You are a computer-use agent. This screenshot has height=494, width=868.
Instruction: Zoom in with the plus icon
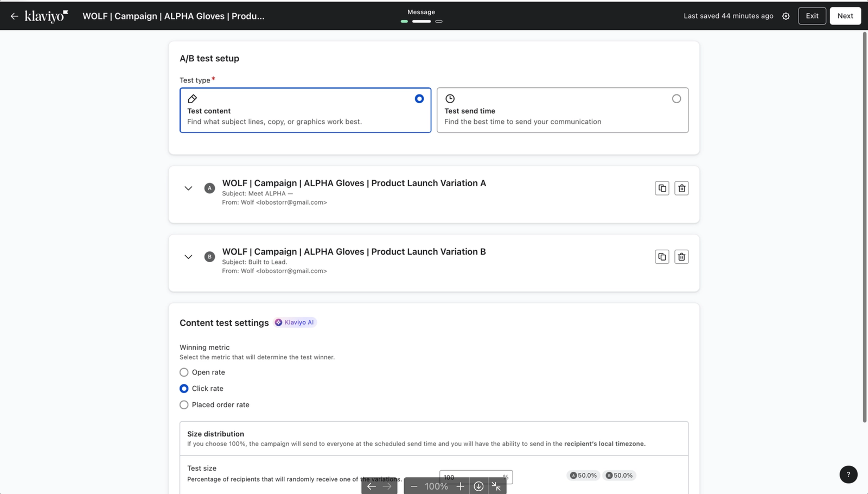[x=460, y=486]
